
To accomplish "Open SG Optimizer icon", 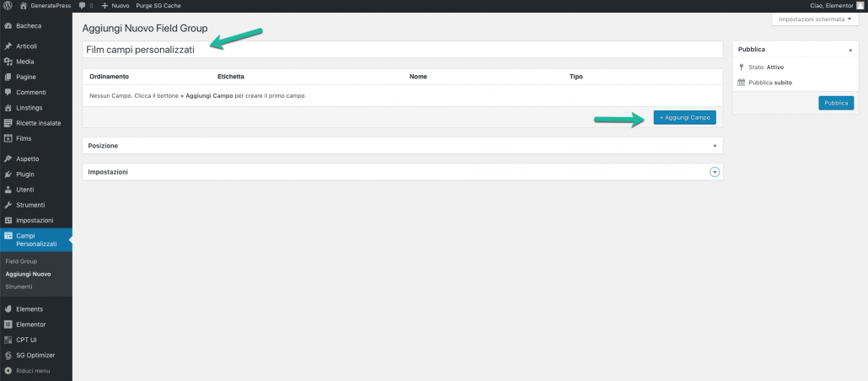I will point(8,355).
